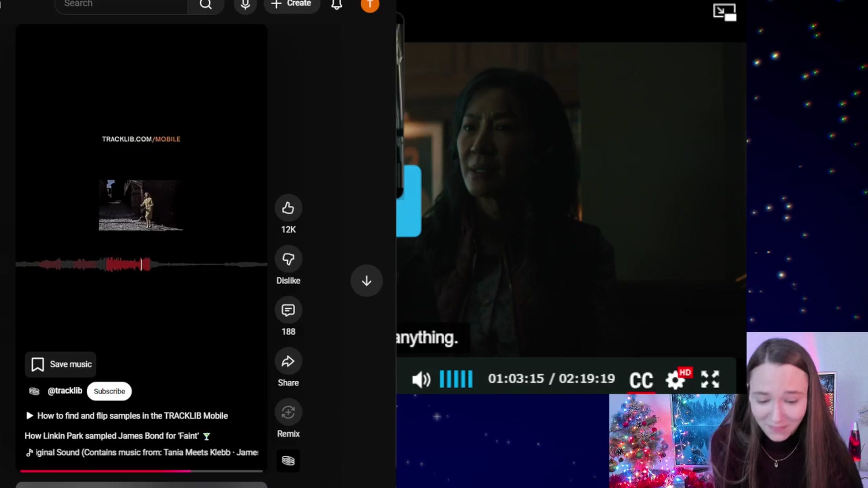The image size is (868, 488).
Task: Focus the YouTube search field
Action: coord(121,4)
